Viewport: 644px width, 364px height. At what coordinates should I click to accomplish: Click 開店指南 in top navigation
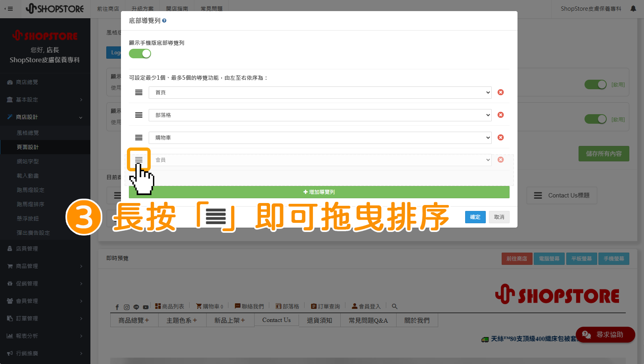[x=177, y=9]
